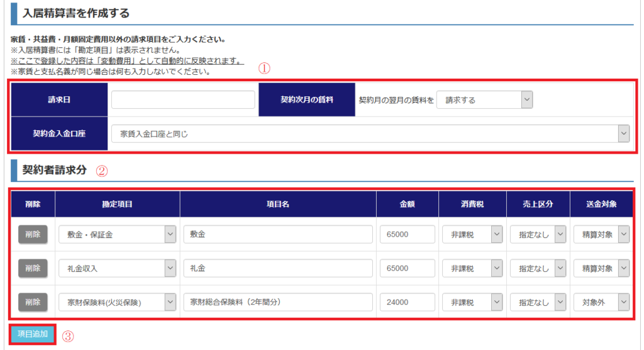The height and width of the screenshot is (350, 644).
Task: Click the 勘定項目 column header
Action: coord(117,204)
